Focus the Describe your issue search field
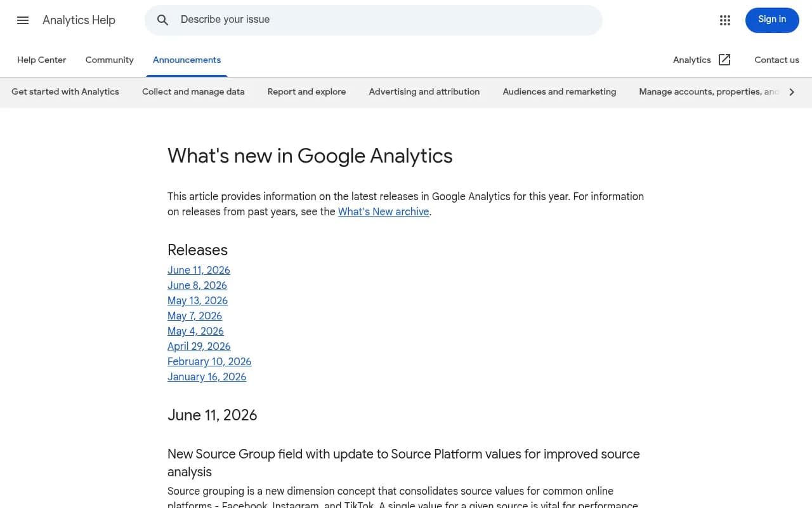Image resolution: width=812 pixels, height=508 pixels. [373, 20]
